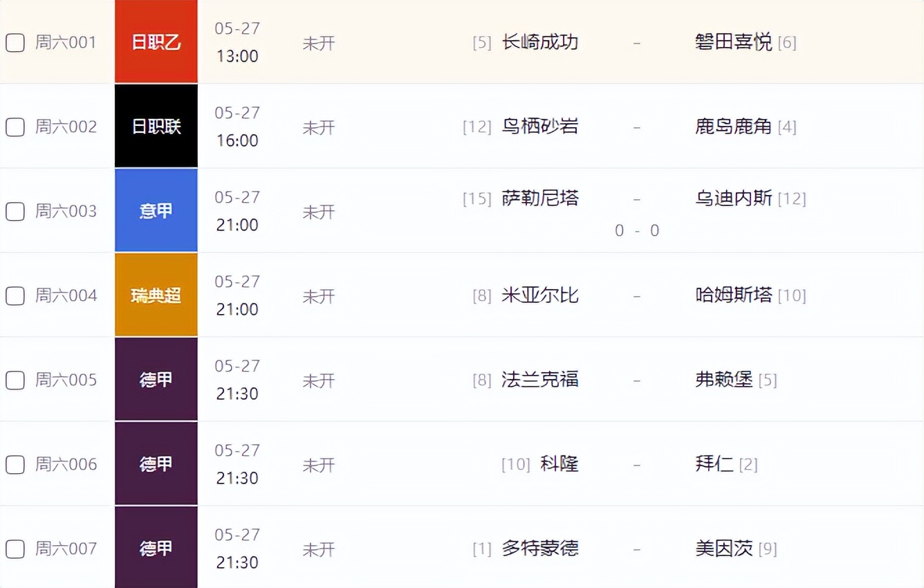Select the 0 - 0 score of 萨勒尼塔纳 match
This screenshot has height=588, width=924.
point(636,230)
